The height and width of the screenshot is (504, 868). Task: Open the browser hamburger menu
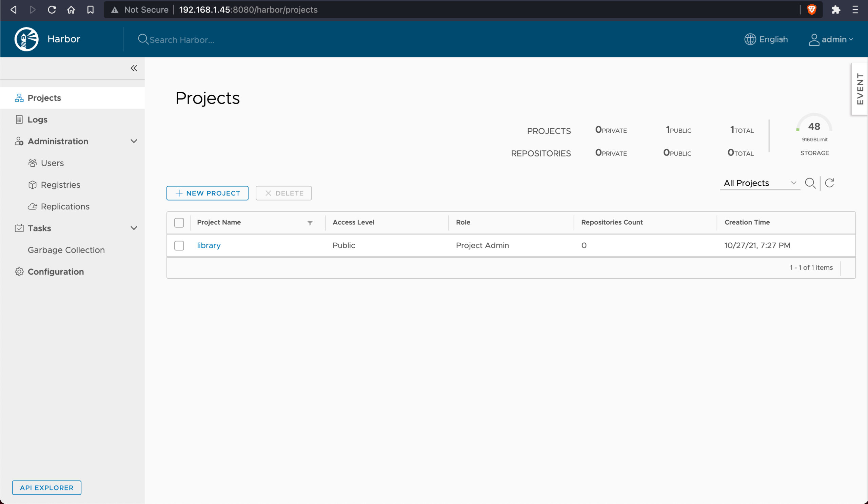click(855, 10)
